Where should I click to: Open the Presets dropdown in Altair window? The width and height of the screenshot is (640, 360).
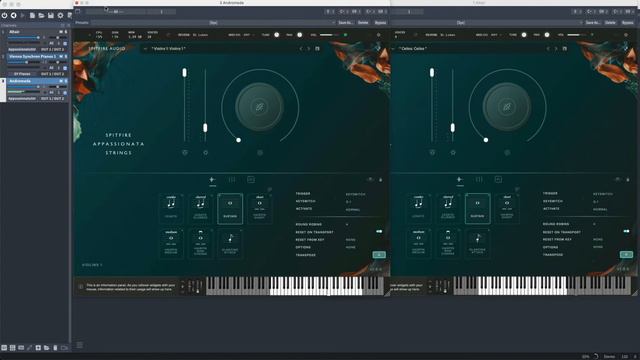[487, 23]
